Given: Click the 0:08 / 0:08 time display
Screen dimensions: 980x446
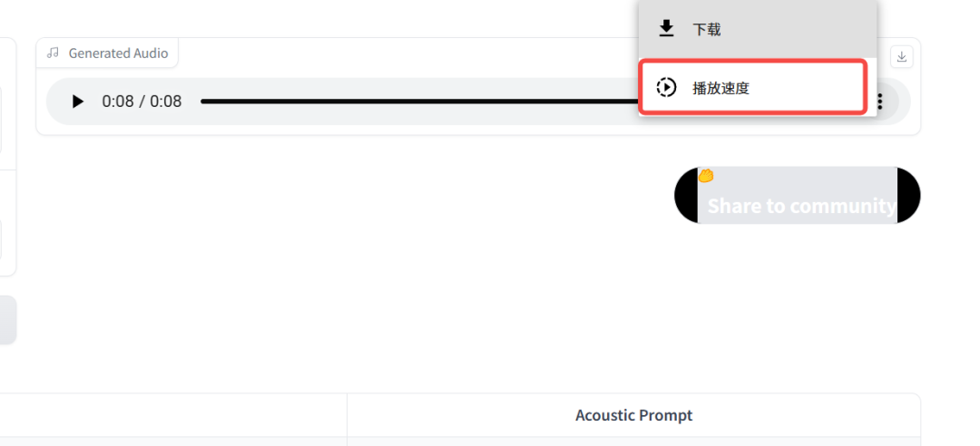Looking at the screenshot, I should coord(142,102).
